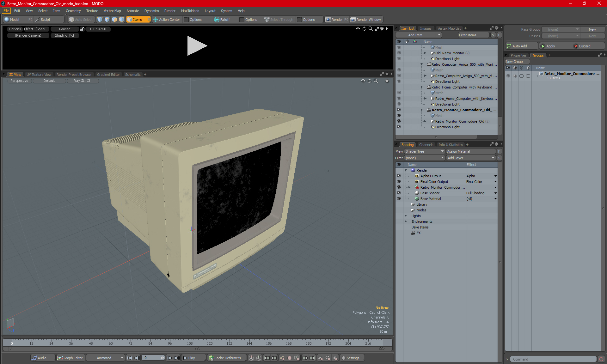Switch to the Schematic tab
The image size is (607, 364).
tap(133, 75)
